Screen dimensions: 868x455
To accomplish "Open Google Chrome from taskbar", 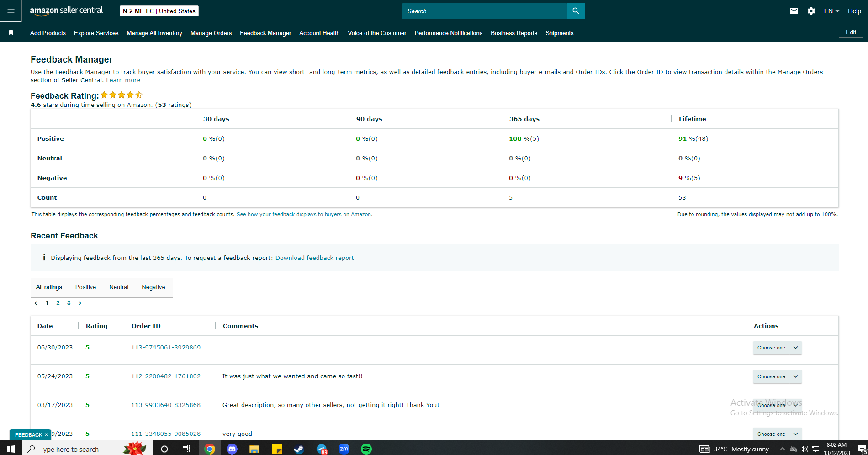I will coord(210,449).
